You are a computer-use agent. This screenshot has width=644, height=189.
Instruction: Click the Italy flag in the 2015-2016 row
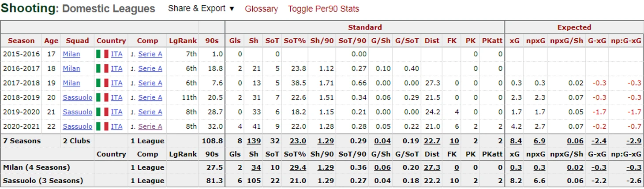(x=102, y=54)
